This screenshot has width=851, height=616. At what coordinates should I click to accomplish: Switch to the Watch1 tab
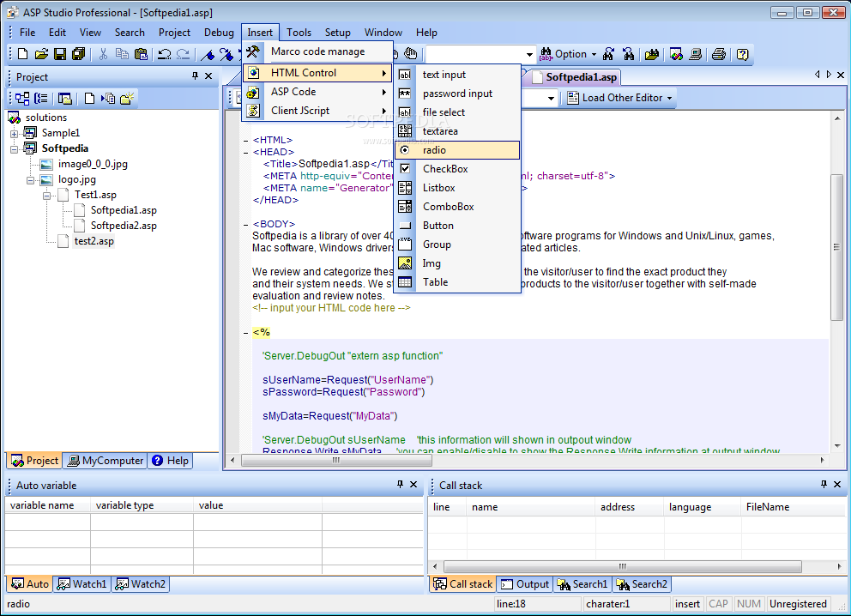[82, 584]
